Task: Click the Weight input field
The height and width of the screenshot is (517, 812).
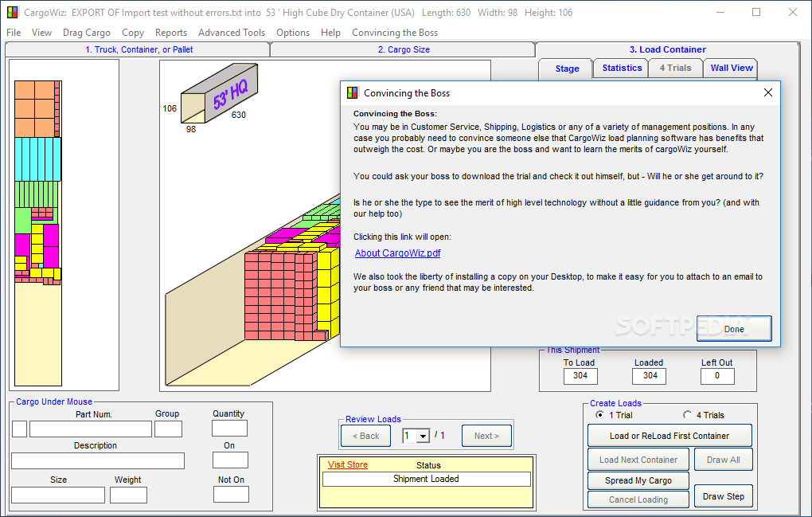Action: click(128, 495)
